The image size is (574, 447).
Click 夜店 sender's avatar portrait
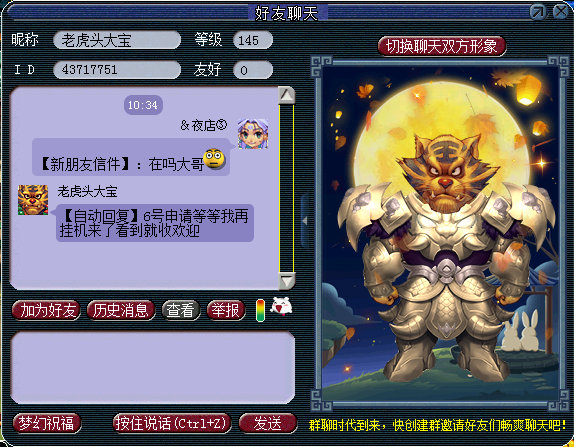coord(253,134)
